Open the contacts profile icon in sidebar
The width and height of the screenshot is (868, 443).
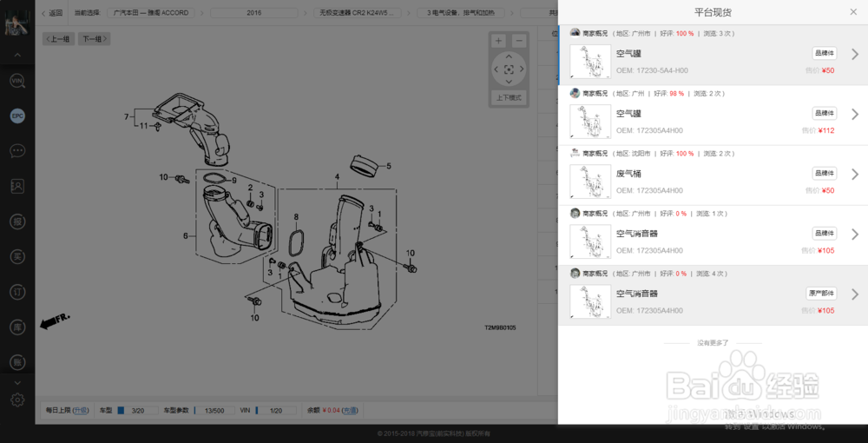coord(17,186)
